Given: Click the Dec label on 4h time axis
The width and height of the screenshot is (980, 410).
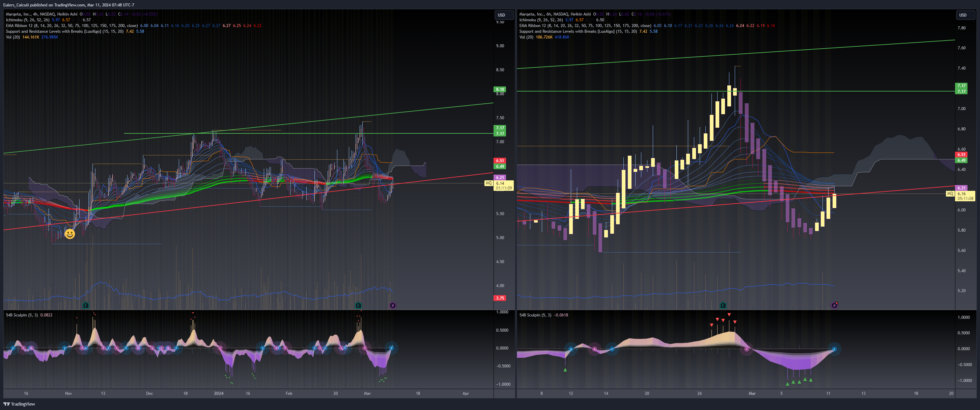Looking at the screenshot, I should [x=149, y=393].
